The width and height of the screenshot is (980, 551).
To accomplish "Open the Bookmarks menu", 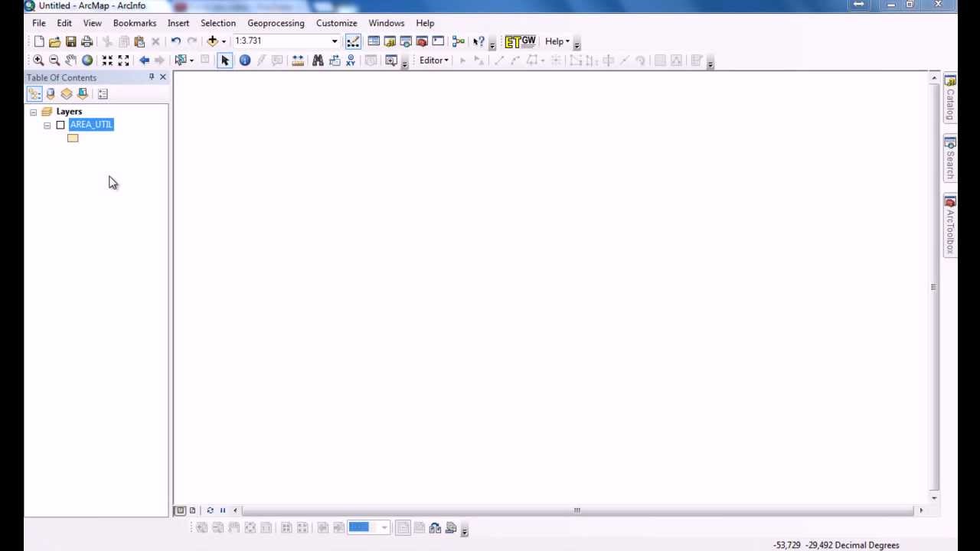I will (x=135, y=23).
